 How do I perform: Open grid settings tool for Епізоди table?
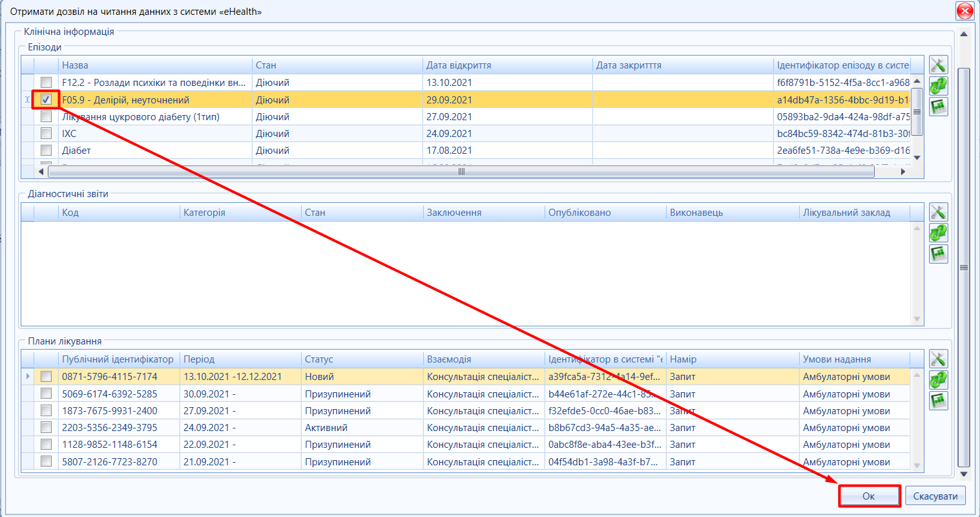point(938,65)
